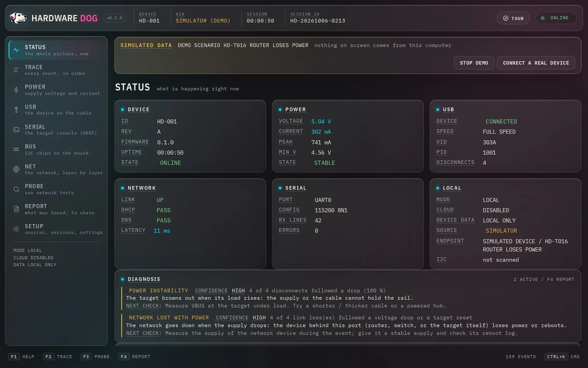Image resolution: width=588 pixels, height=368 pixels.
Task: Click the CLOUD DISABLED text in sidebar
Action: tap(33, 258)
